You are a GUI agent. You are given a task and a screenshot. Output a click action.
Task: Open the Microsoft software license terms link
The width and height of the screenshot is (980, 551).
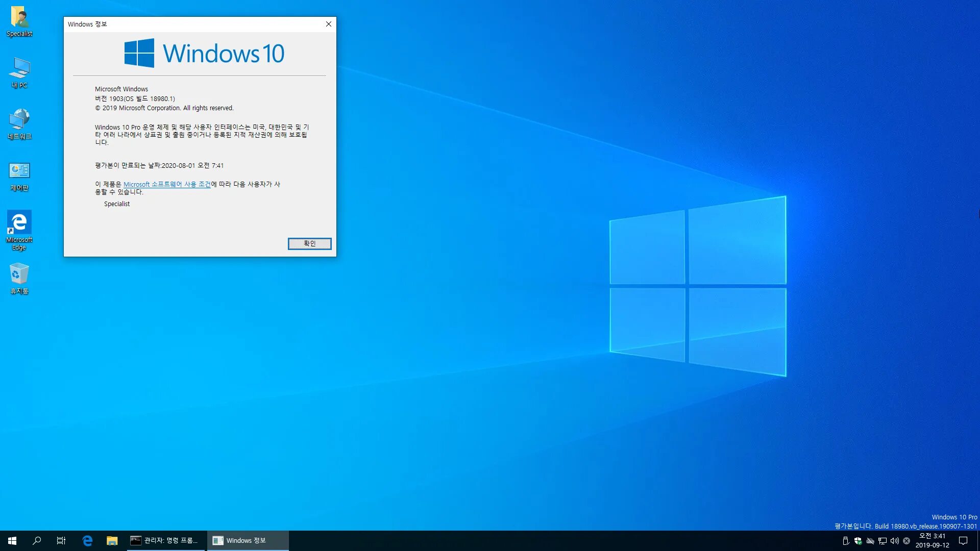click(x=167, y=184)
